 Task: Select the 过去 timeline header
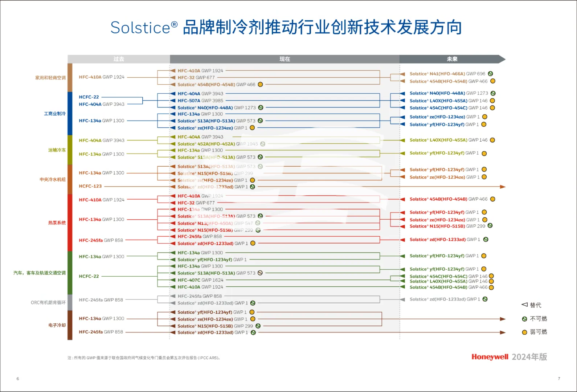(119, 59)
